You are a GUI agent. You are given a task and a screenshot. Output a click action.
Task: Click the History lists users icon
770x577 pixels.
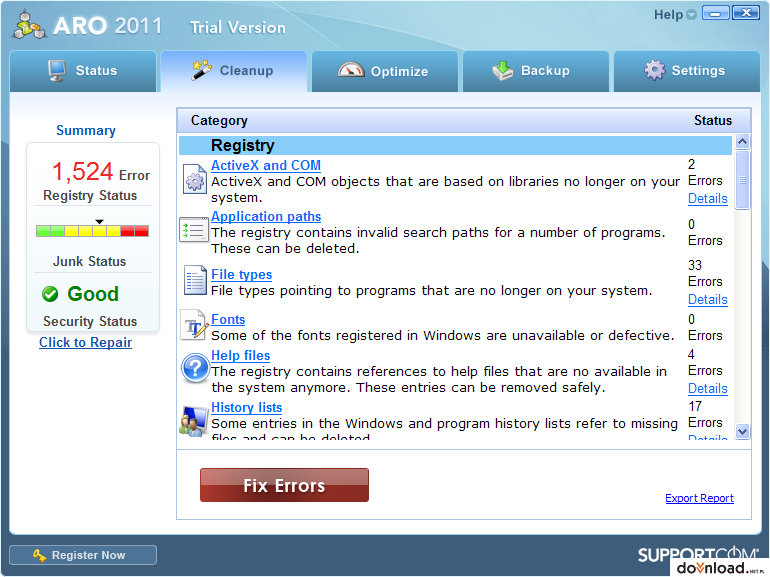193,421
